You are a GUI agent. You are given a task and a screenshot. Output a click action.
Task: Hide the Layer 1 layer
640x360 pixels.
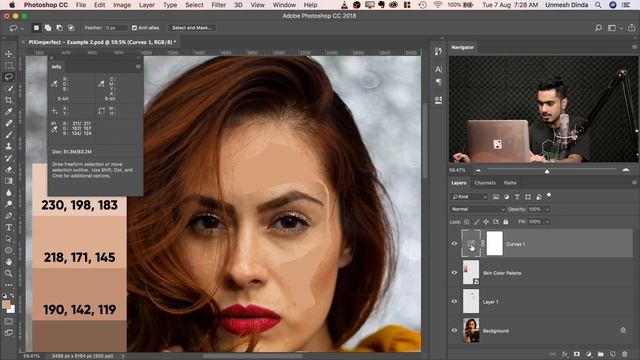click(454, 301)
